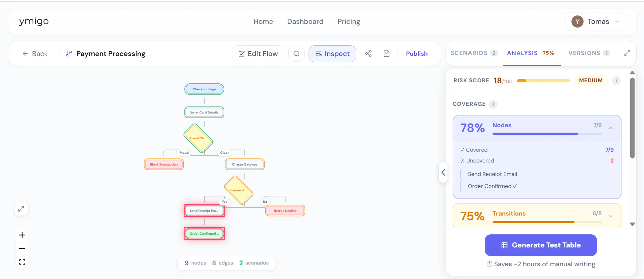644x279 pixels.
Task: Switch to the Scenarios tab
Action: [x=474, y=53]
